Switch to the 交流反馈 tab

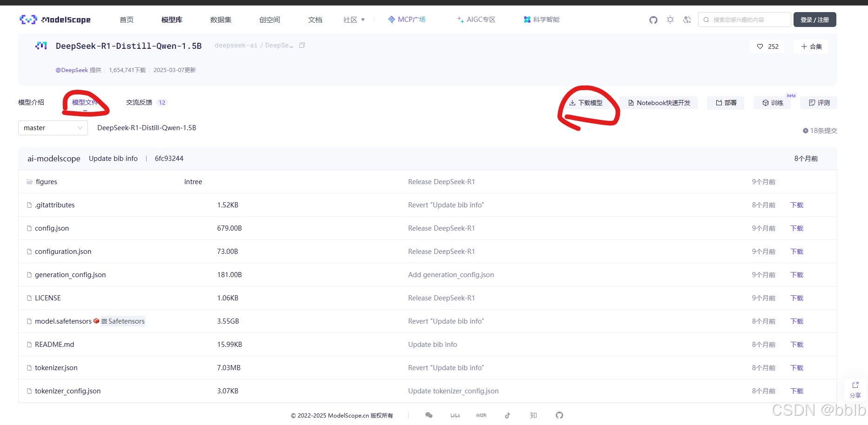pyautogui.click(x=146, y=102)
